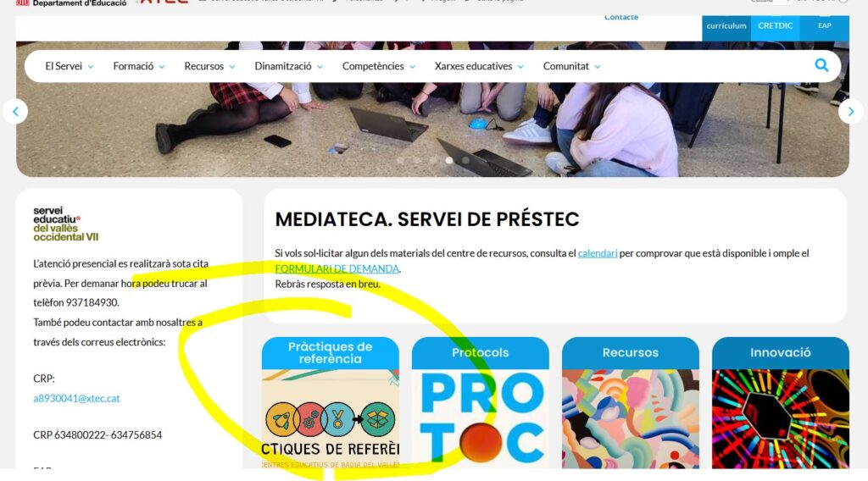Viewport: 868px width, 481px height.
Task: Click the search magnifier icon
Action: click(821, 65)
